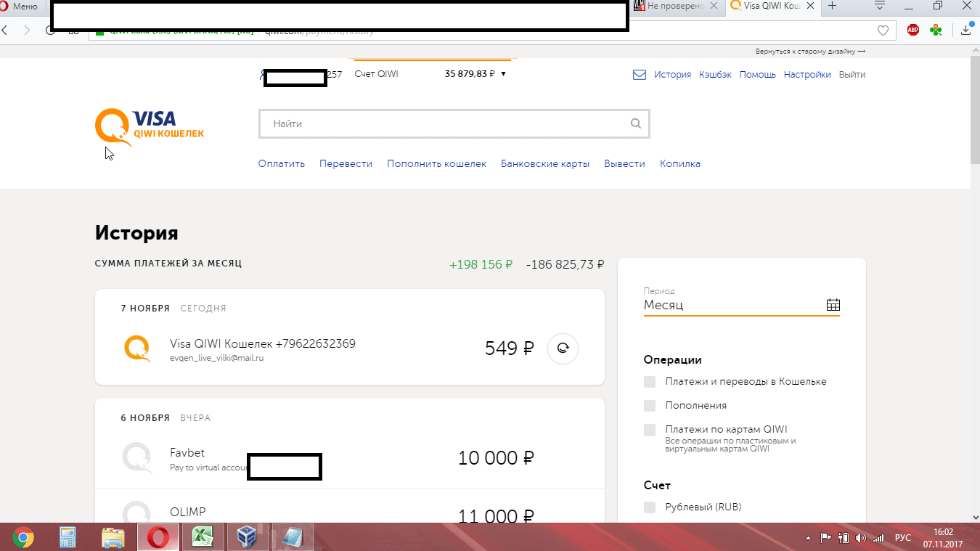Go to Банковские карты section
Screen dimensions: 980x551
[x=544, y=164]
